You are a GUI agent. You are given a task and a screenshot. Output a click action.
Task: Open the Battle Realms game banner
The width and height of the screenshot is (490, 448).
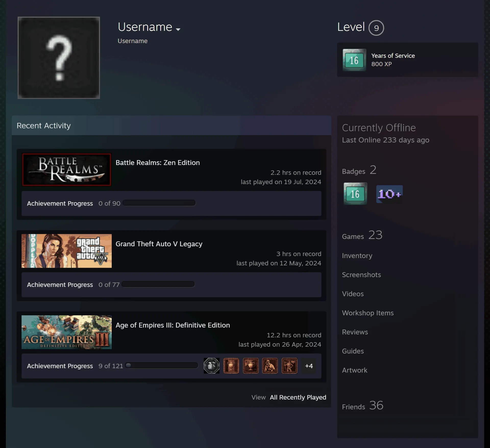(x=67, y=170)
